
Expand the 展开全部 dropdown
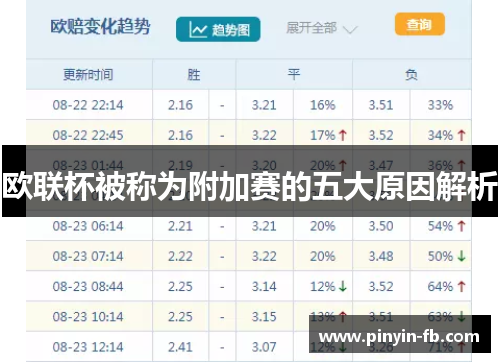pos(321,28)
